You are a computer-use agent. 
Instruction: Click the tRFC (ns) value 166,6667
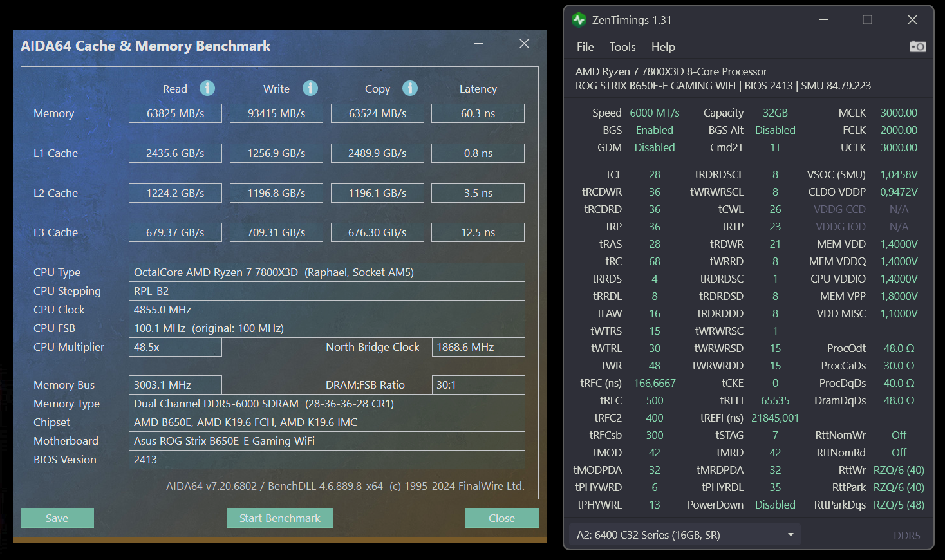pyautogui.click(x=655, y=383)
